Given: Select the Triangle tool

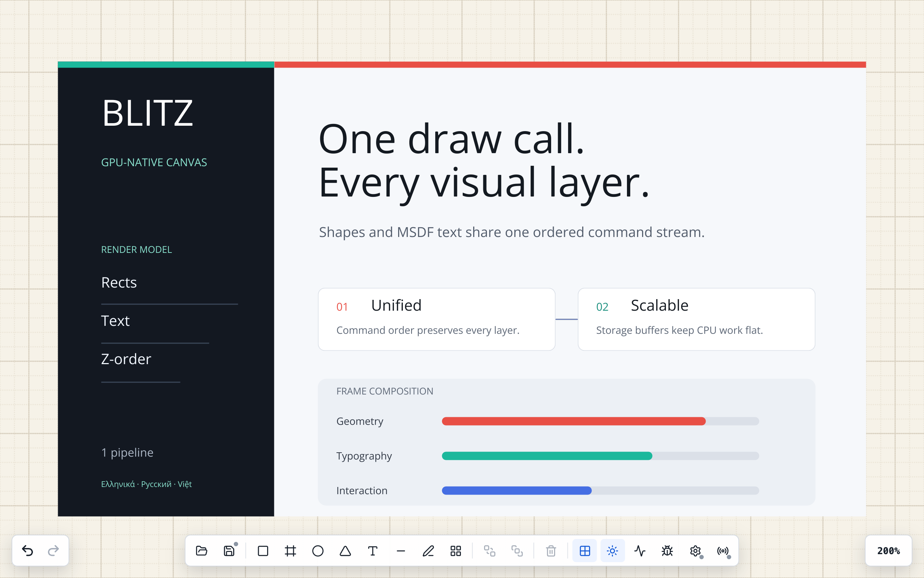Looking at the screenshot, I should 345,551.
